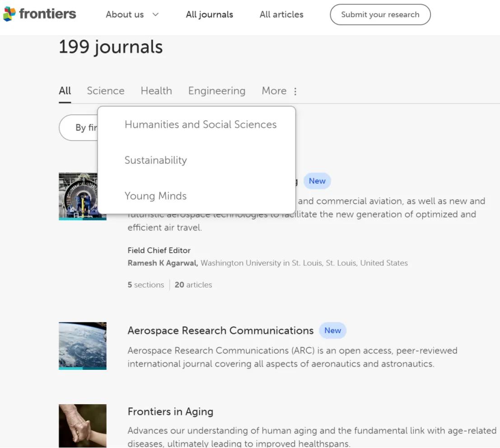Switch to the Science tab
The image size is (500, 448).
(x=105, y=91)
